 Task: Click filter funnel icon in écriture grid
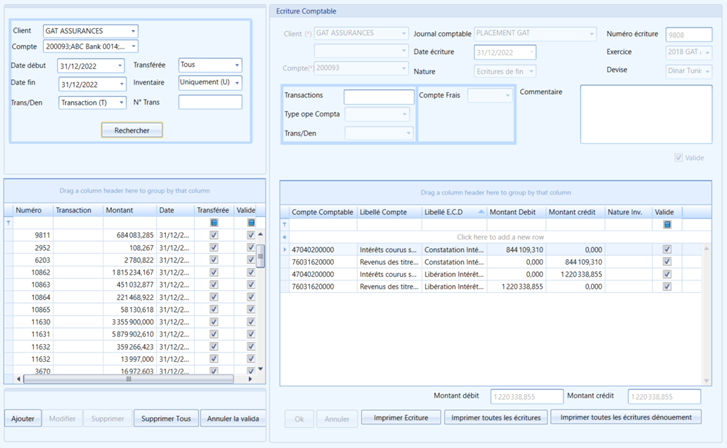coord(285,224)
